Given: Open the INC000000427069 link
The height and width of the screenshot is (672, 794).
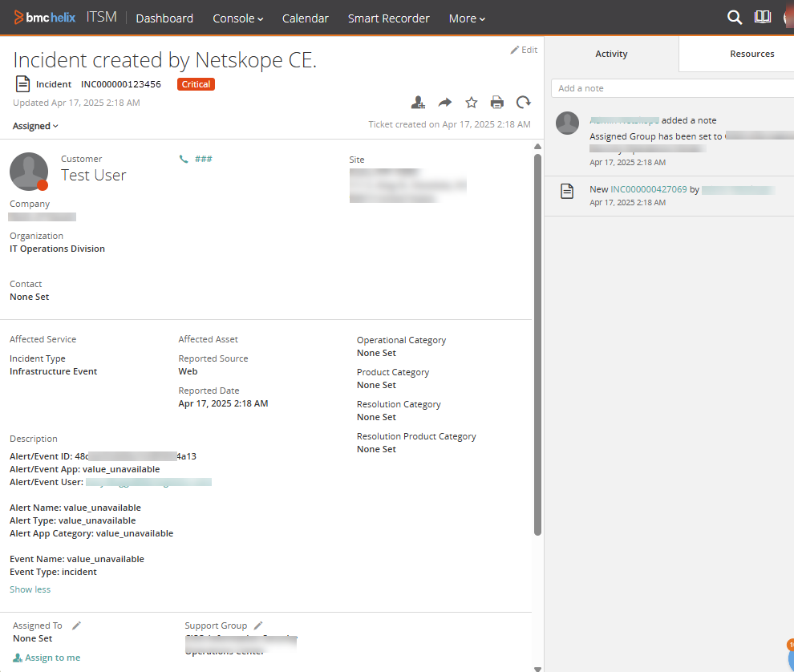Looking at the screenshot, I should coord(649,189).
